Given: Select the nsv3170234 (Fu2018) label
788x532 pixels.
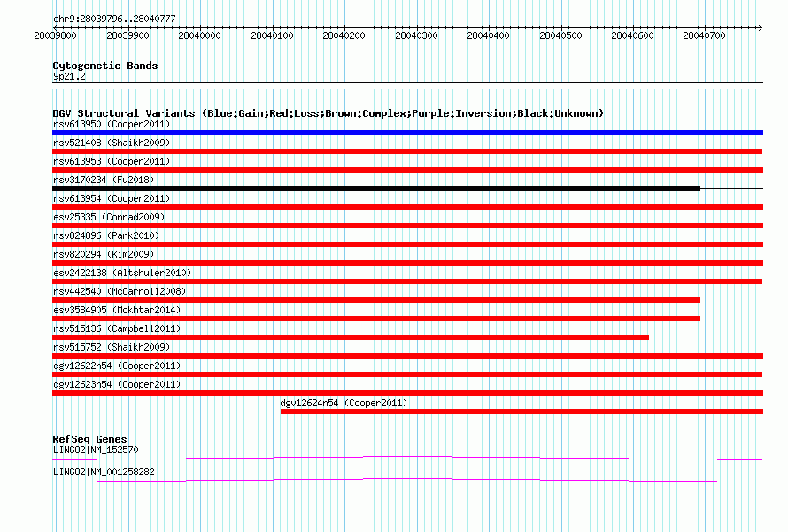Looking at the screenshot, I should click(104, 180).
